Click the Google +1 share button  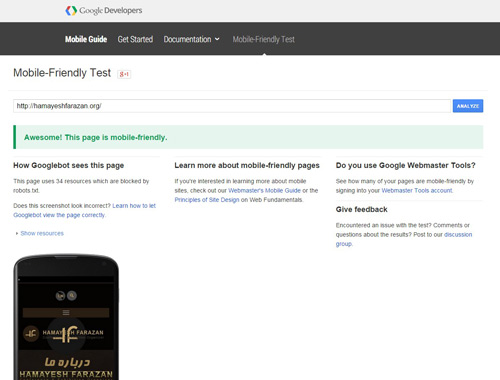(124, 74)
